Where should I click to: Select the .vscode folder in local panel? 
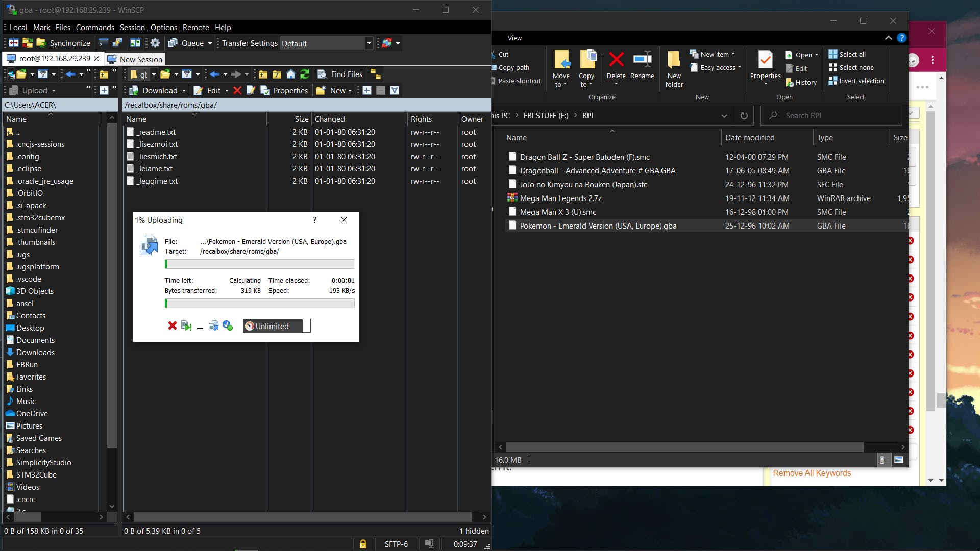[x=29, y=279]
